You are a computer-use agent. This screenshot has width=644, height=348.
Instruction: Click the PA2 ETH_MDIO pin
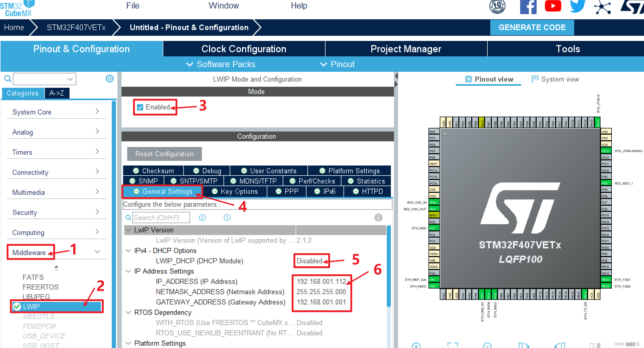tap(434, 286)
